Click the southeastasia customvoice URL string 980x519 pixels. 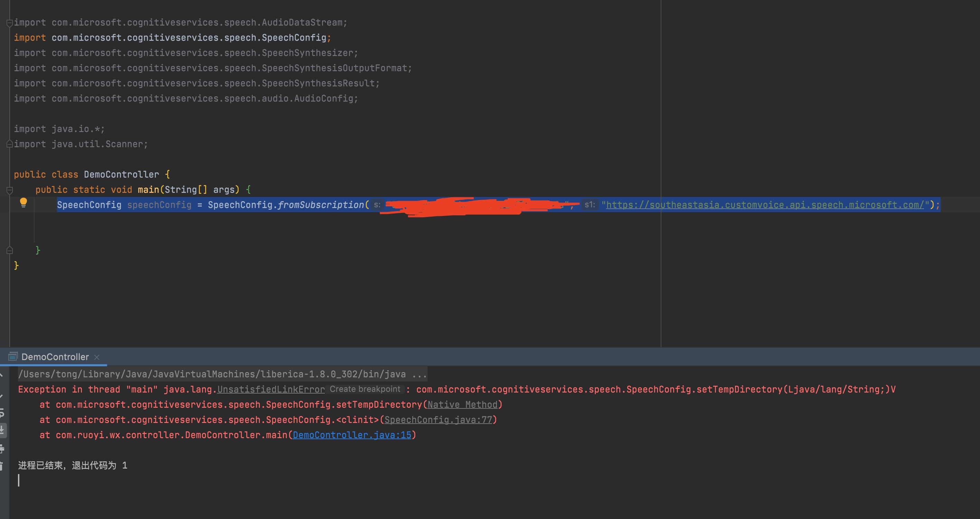(765, 205)
